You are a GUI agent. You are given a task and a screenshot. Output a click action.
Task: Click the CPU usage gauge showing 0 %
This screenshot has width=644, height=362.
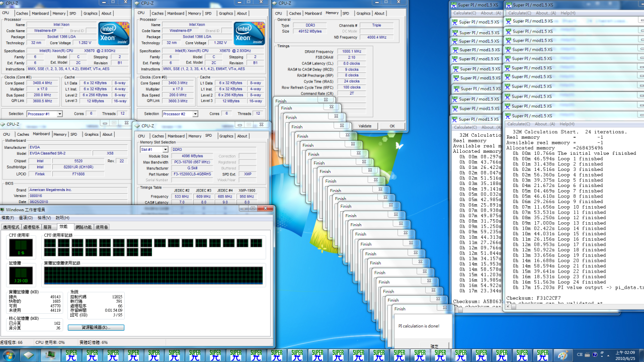21,248
